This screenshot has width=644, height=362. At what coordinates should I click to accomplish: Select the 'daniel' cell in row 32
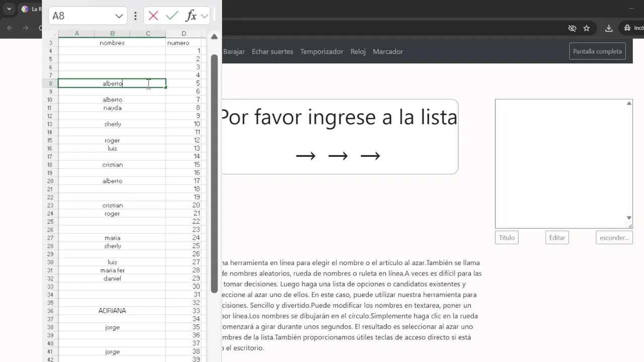(112, 278)
